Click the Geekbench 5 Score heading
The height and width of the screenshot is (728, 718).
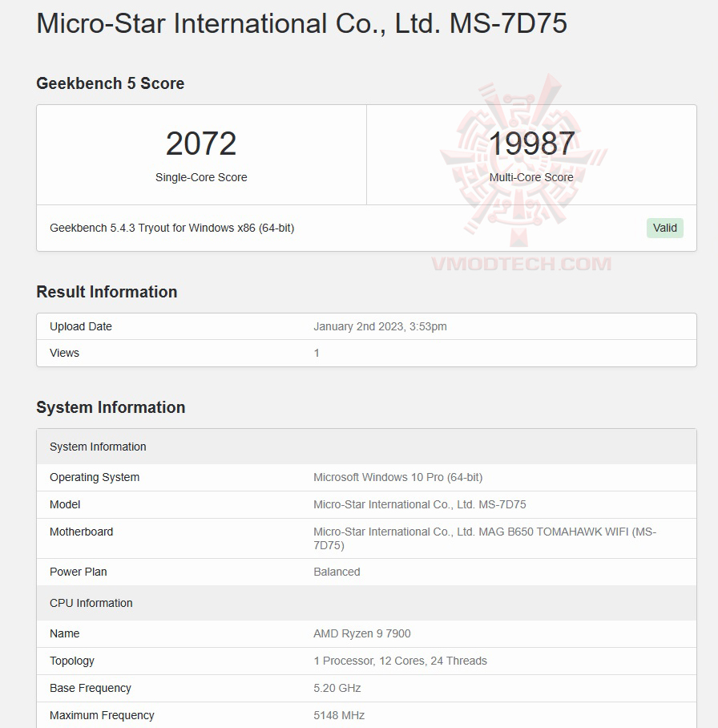coord(111,83)
